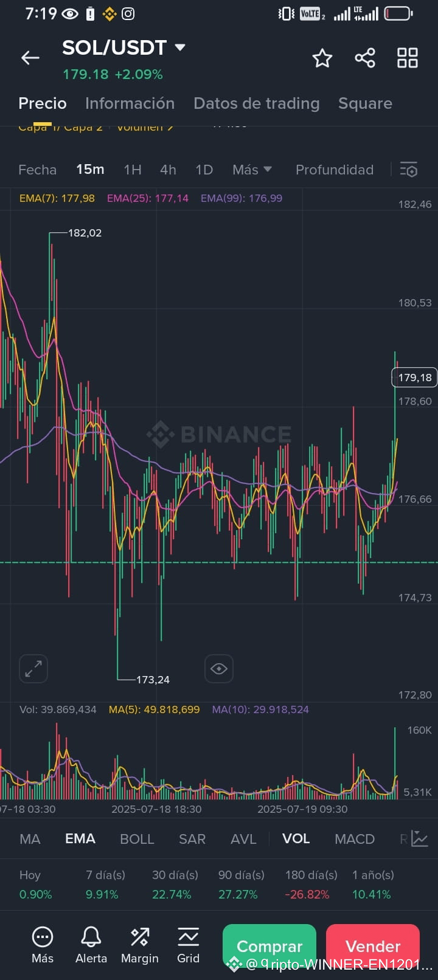Open Grid trading icon
Image resolution: width=438 pixels, height=980 pixels.
coord(189,937)
